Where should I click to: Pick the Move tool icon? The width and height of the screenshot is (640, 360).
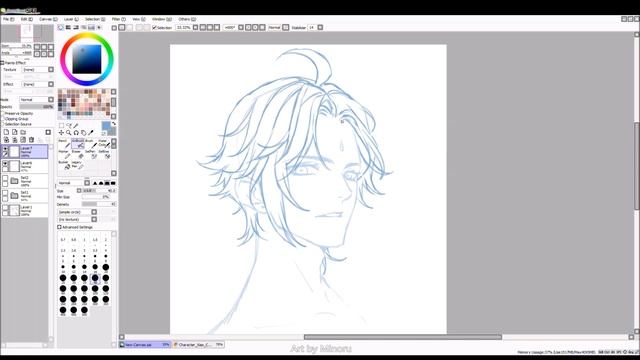coord(61,133)
